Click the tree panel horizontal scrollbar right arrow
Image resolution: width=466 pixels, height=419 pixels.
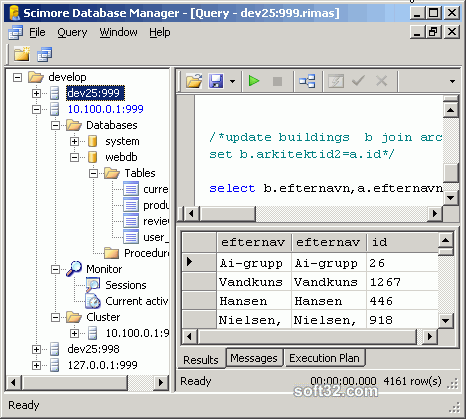(161, 382)
